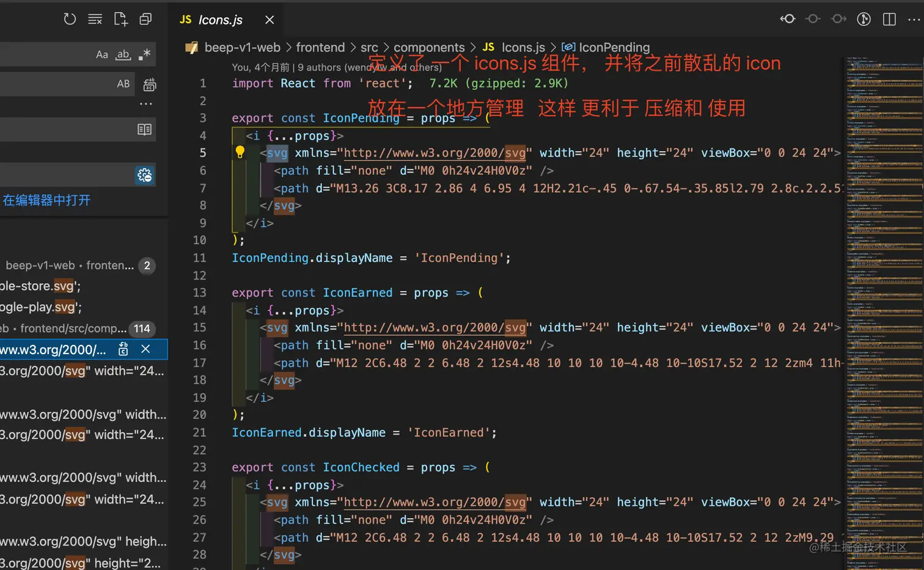Click 'IconEarned.displayName' on line 21
Image resolution: width=924 pixels, height=570 pixels.
pos(309,432)
